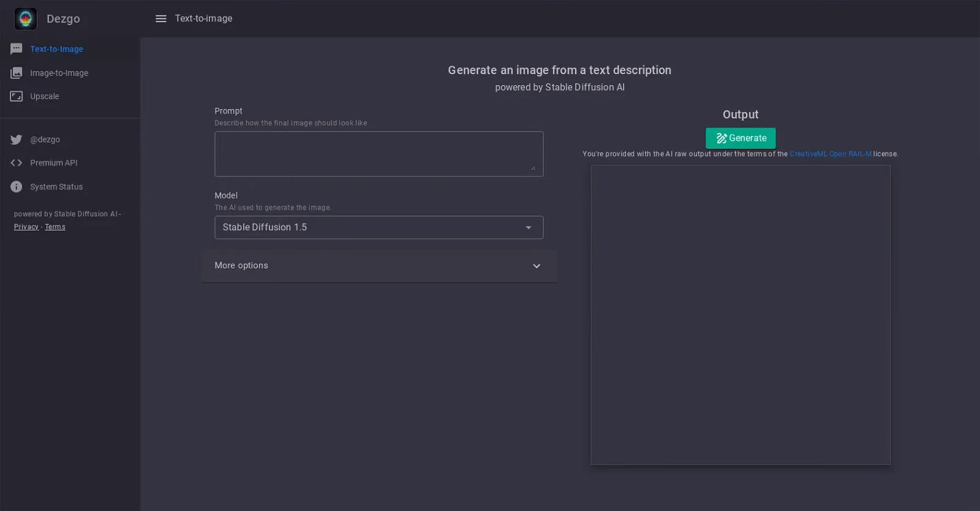
Task: Click the Dezgo title text
Action: pyautogui.click(x=63, y=19)
